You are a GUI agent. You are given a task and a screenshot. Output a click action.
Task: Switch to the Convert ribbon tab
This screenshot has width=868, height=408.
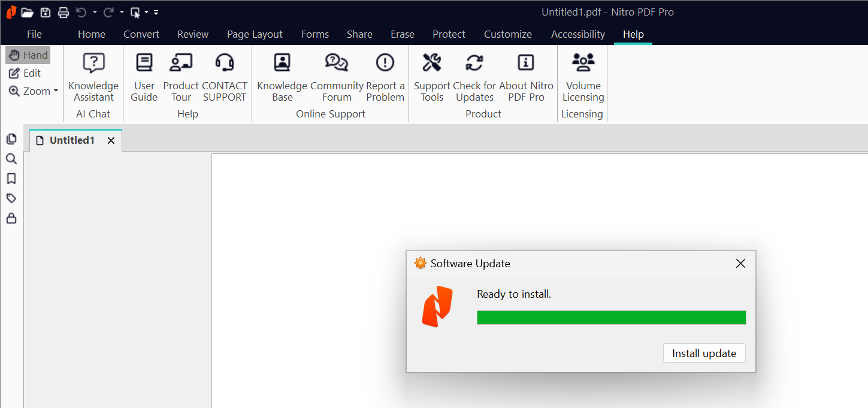[141, 34]
